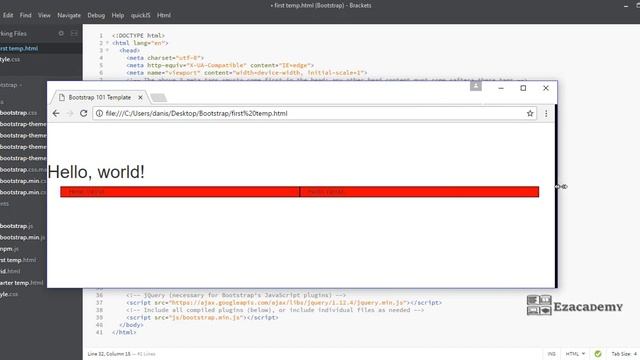Open the Bootstrap project dropdown in the sidebar
This screenshot has width=640, height=360.
[x=11, y=85]
